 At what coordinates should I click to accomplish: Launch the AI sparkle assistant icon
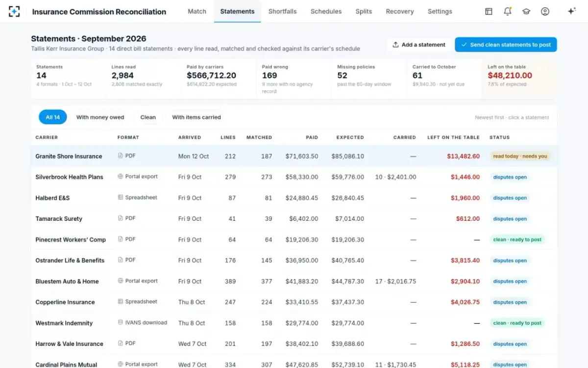coord(571,11)
